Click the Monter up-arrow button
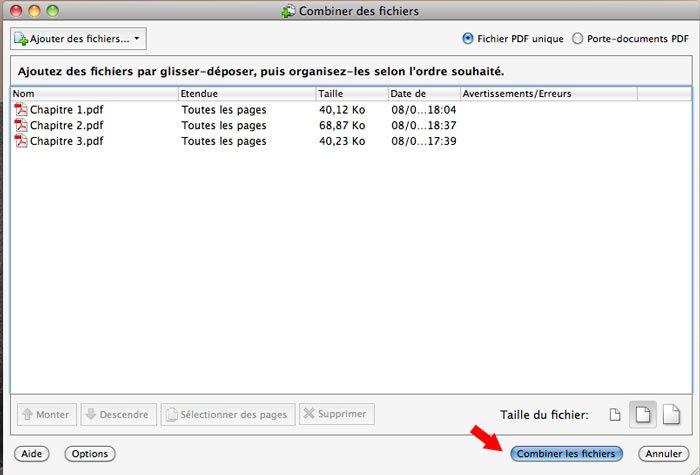 pyautogui.click(x=46, y=414)
